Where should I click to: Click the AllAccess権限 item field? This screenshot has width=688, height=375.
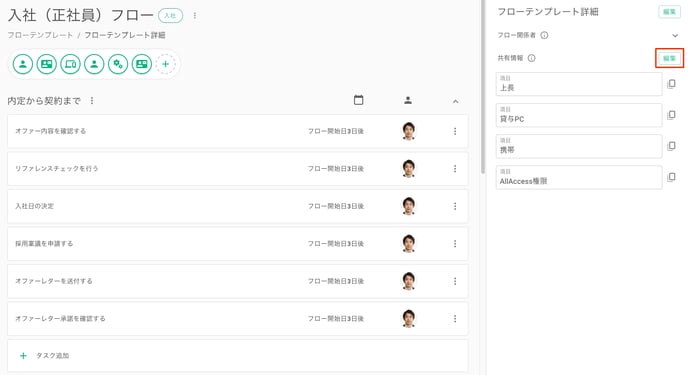[579, 178]
